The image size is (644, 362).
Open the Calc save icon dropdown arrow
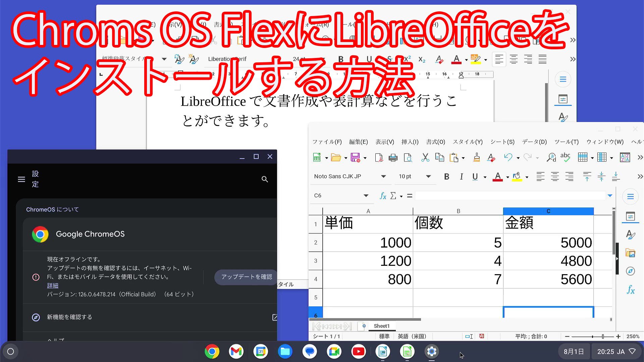[365, 158]
